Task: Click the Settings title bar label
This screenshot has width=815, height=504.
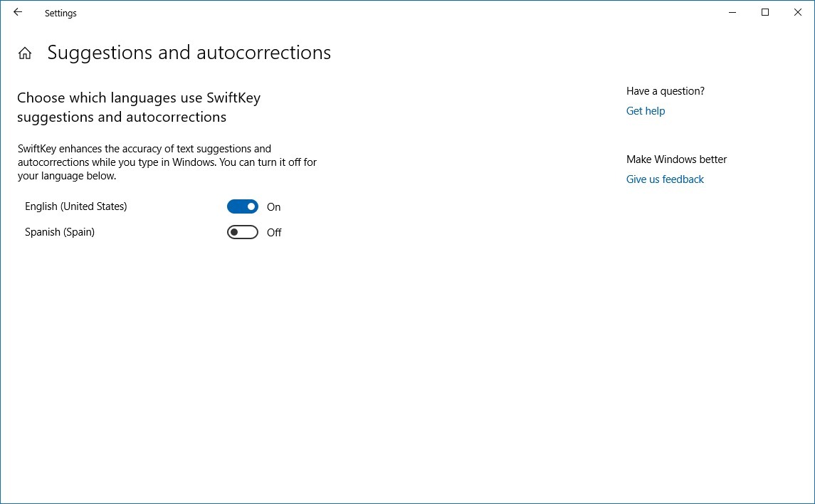Action: (61, 14)
